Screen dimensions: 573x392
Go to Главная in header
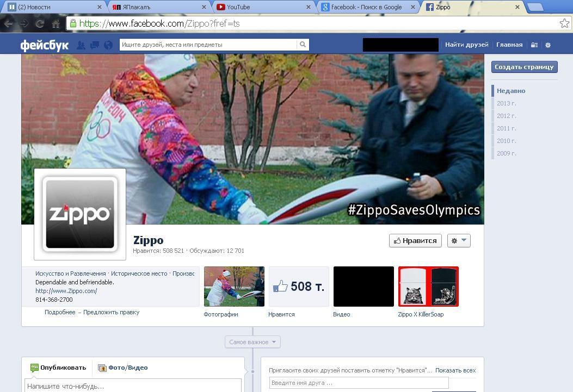509,45
